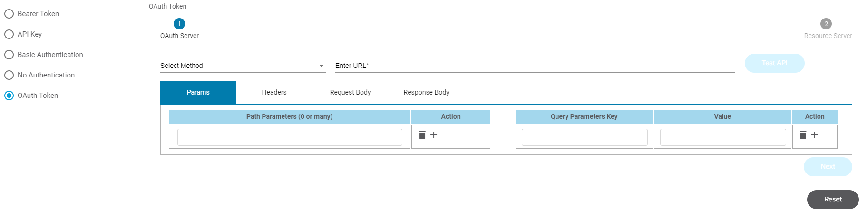Delete the query parameter row with trash icon
This screenshot has height=211, width=868.
click(x=803, y=135)
